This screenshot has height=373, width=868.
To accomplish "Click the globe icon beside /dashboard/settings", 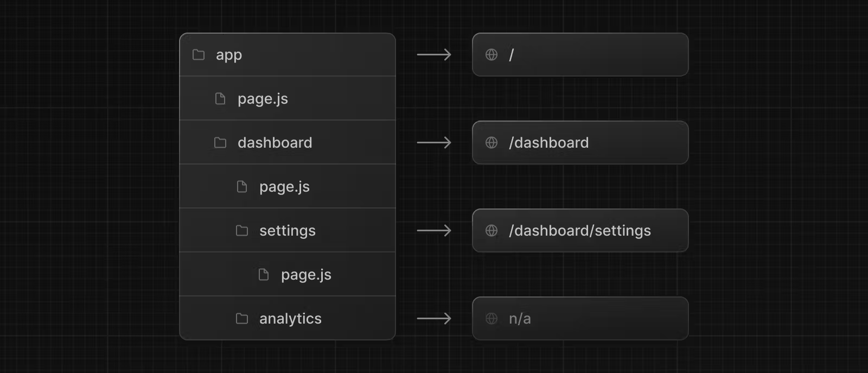I will (x=492, y=231).
